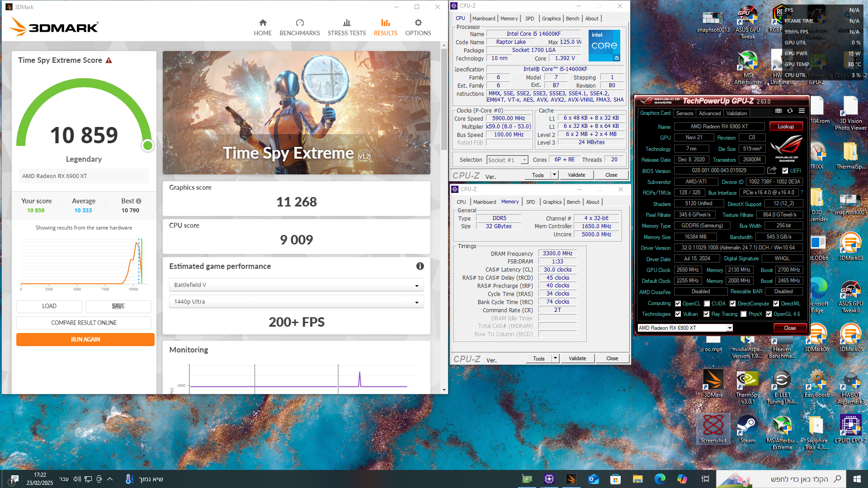868x488 pixels.
Task: Click the warning triangle next to Time Spy Extreme Score
Action: 108,60
